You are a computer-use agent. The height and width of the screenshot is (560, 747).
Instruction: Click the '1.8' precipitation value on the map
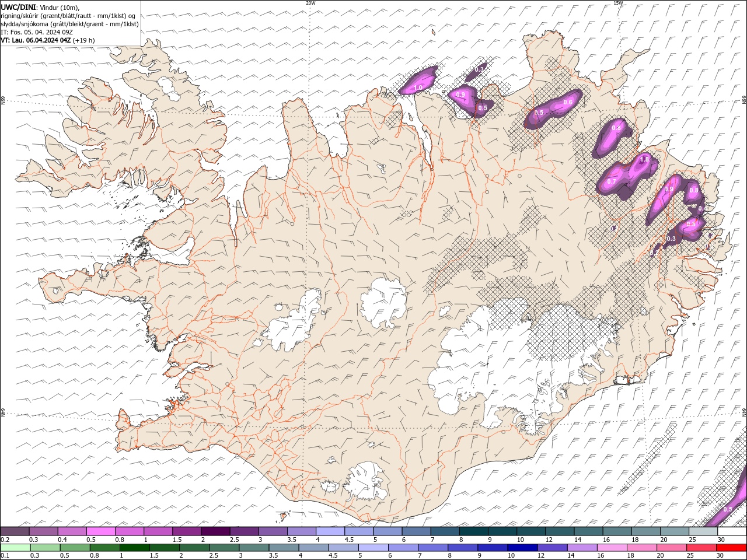coord(645,159)
